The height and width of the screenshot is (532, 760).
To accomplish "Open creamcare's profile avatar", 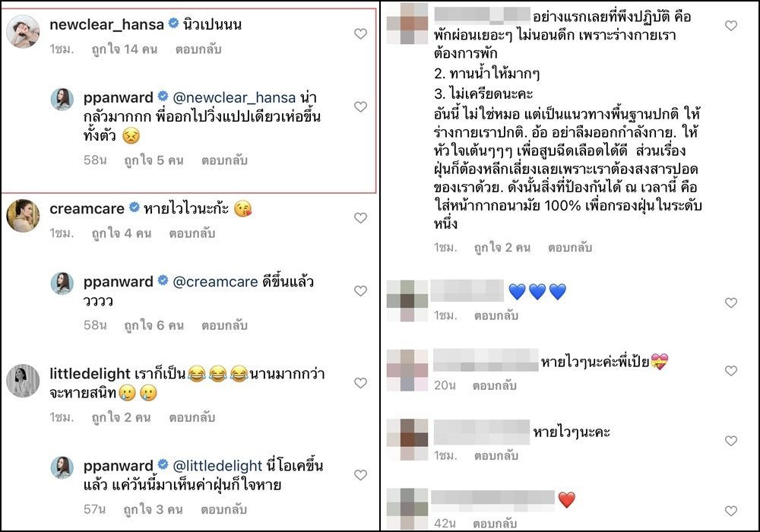I will [23, 216].
